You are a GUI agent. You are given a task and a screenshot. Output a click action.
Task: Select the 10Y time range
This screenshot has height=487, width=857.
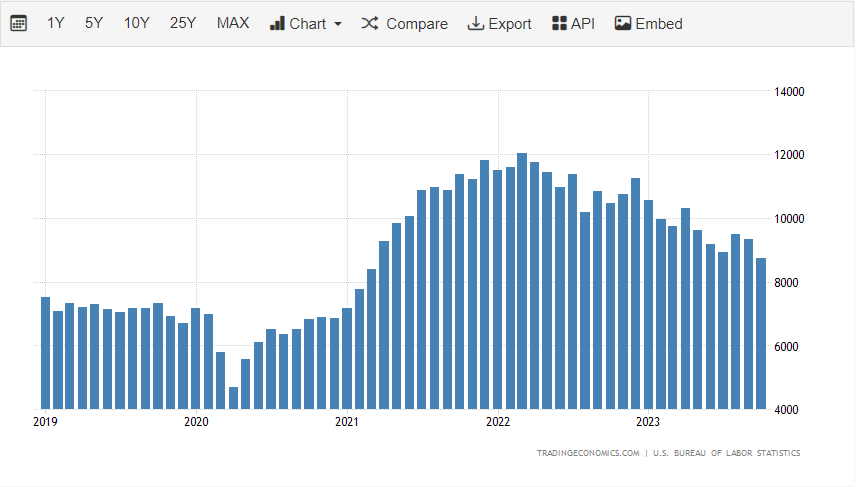tap(137, 23)
